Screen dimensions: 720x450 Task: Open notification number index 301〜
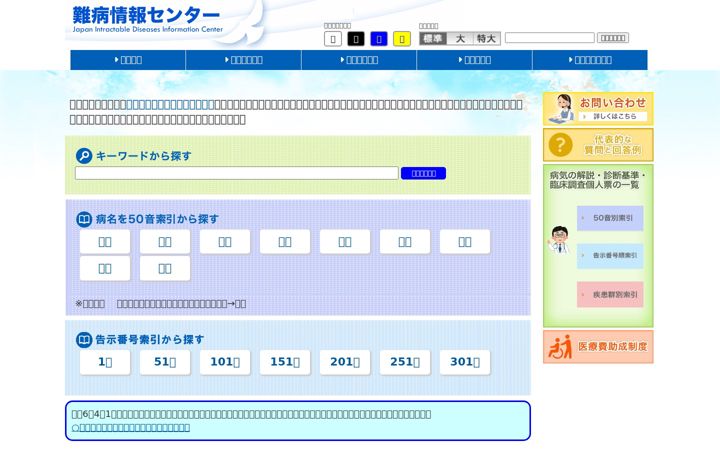coord(465,362)
